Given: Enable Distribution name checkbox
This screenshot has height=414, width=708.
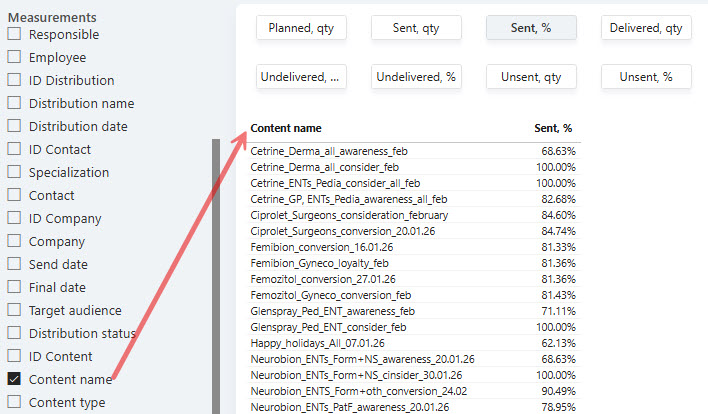Looking at the screenshot, I should click(14, 103).
